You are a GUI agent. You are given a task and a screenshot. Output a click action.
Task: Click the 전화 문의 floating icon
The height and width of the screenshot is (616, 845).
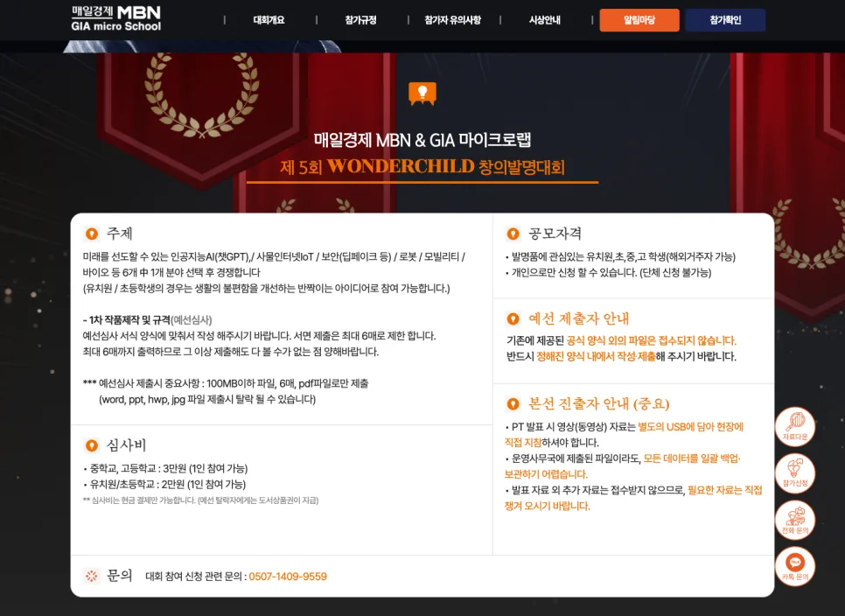click(795, 520)
